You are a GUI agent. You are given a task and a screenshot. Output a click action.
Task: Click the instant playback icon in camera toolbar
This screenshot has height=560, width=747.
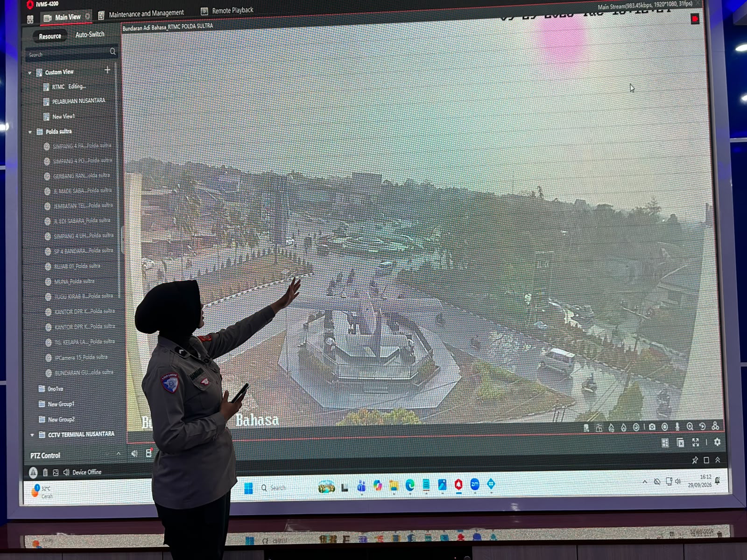703,427
